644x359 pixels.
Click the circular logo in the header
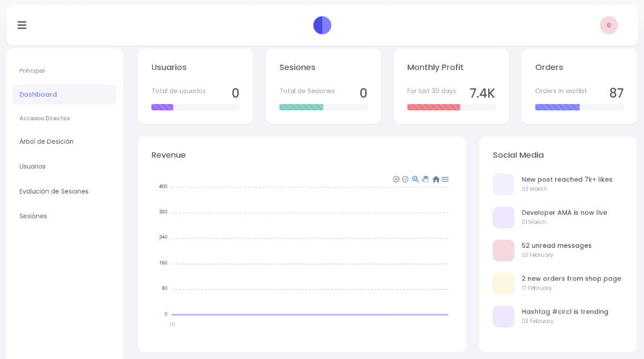pyautogui.click(x=322, y=25)
